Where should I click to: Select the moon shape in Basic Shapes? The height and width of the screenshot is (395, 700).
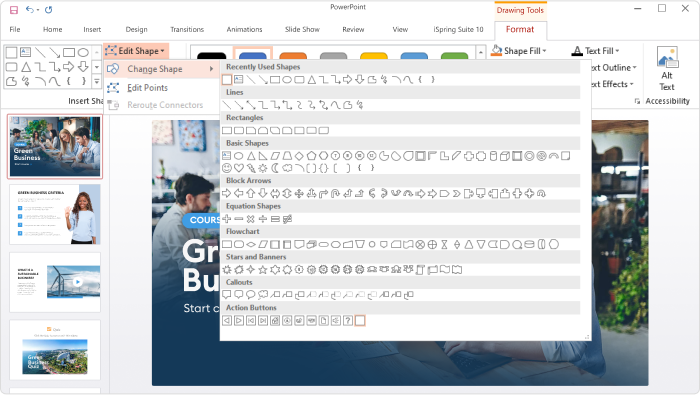(x=275, y=168)
